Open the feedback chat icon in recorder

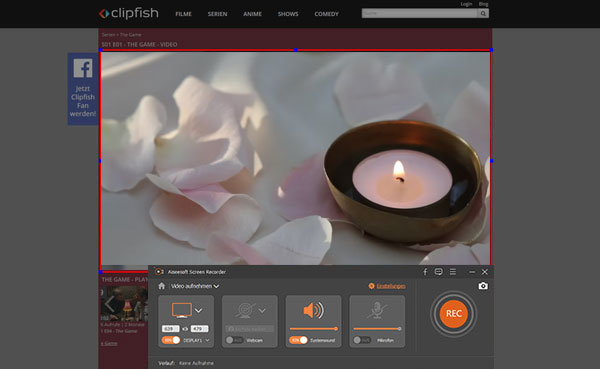439,272
